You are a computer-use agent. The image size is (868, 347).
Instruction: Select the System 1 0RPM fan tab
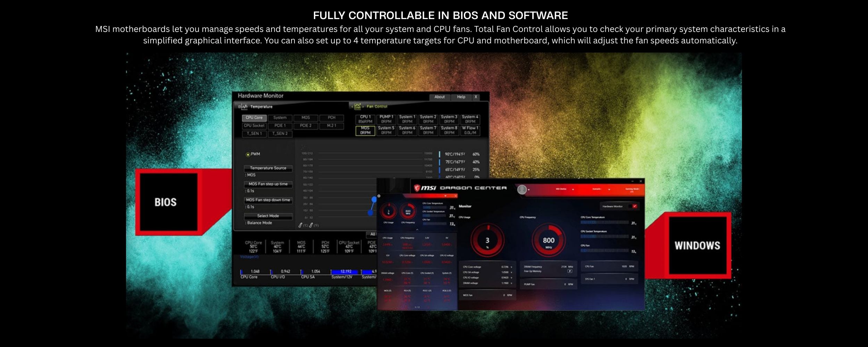tap(407, 119)
